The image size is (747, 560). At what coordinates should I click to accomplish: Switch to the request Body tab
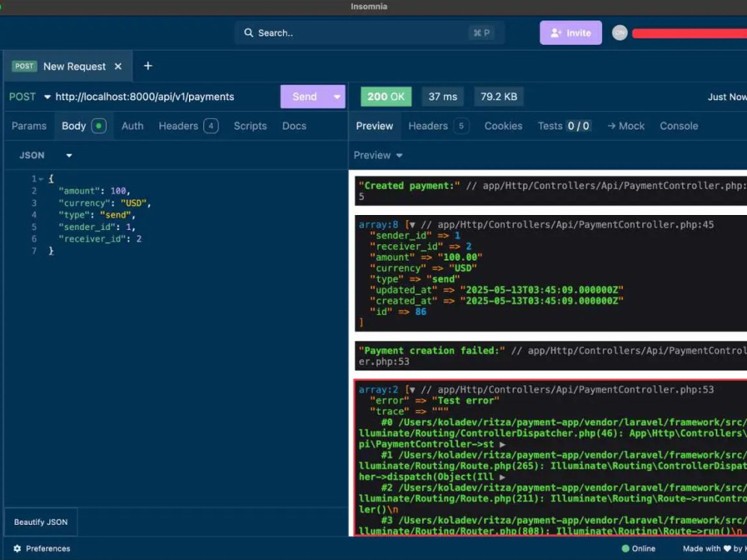84,126
